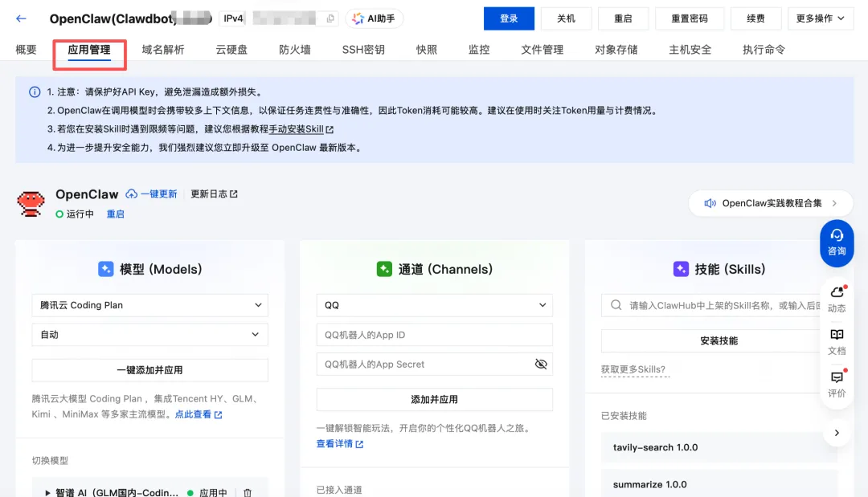Open the 腾讯云 Coding Plan dropdown
The image size is (868, 497).
(150, 305)
